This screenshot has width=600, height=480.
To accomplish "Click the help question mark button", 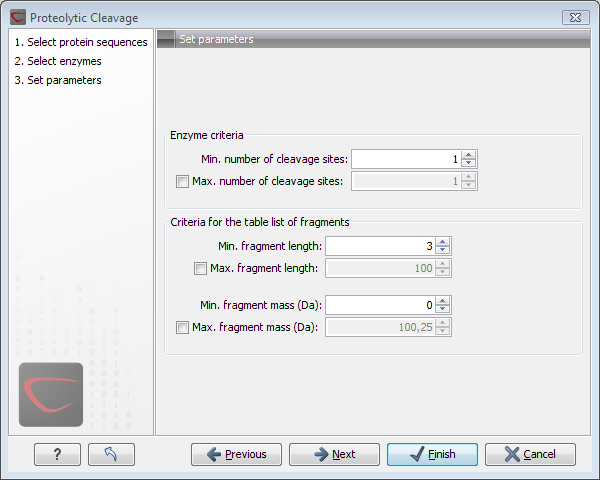I will (57, 454).
